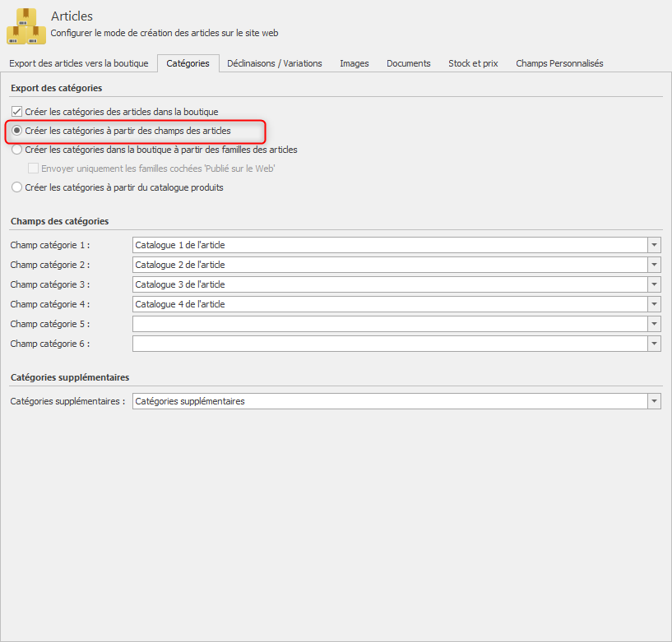Open the Export des articles vers la boutique tab
The height and width of the screenshot is (642, 672).
pyautogui.click(x=79, y=63)
